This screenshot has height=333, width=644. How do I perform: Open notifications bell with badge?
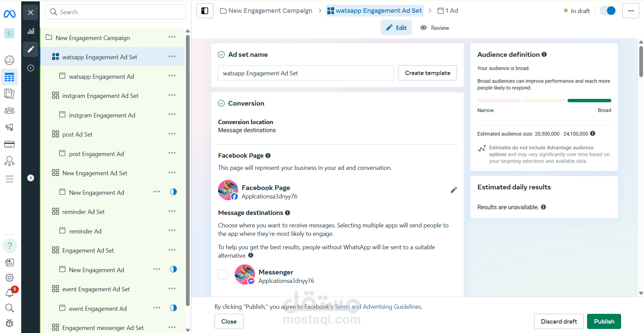click(x=10, y=292)
